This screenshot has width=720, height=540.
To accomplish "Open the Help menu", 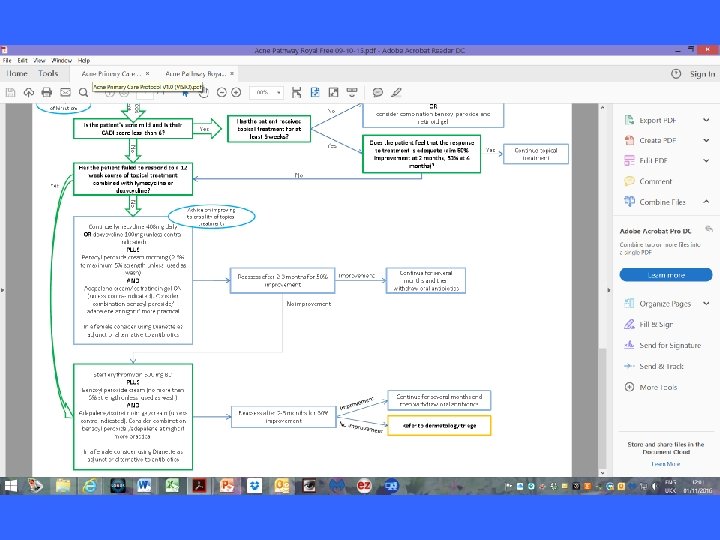I will click(x=84, y=60).
